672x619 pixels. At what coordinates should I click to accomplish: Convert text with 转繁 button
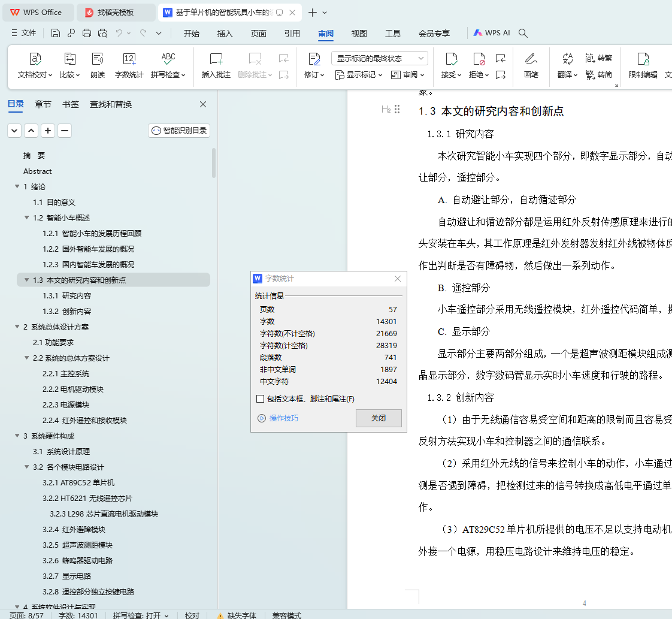[599, 58]
